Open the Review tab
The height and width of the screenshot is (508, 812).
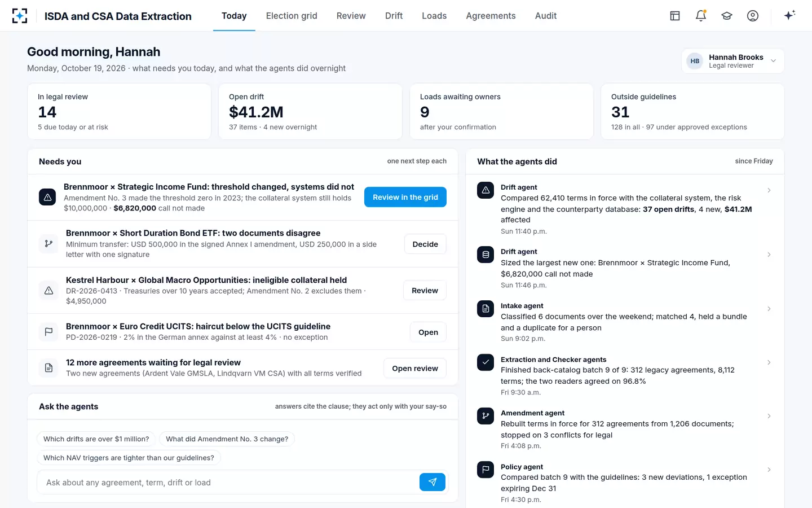[351, 16]
